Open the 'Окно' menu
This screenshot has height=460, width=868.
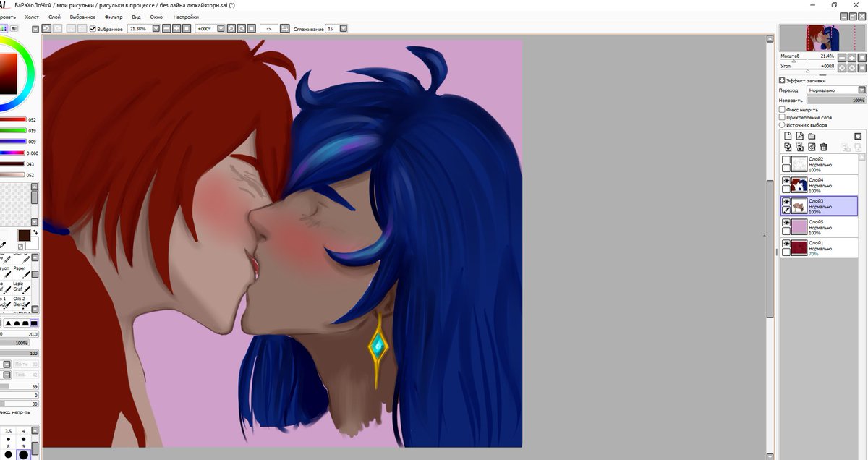[156, 16]
